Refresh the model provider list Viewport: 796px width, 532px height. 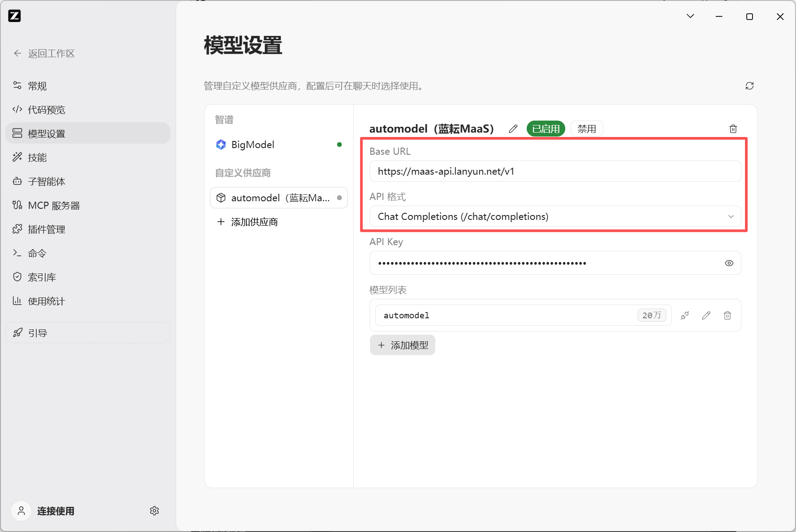(x=749, y=86)
